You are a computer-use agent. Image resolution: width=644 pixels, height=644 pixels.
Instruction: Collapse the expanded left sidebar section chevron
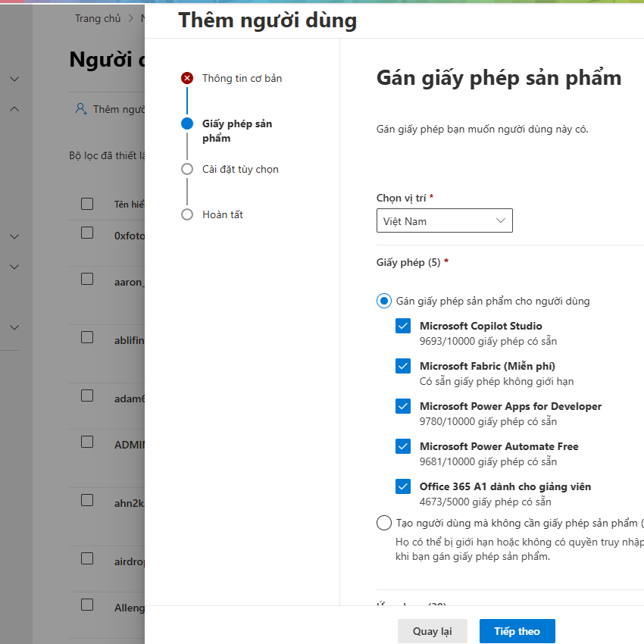tap(14, 109)
